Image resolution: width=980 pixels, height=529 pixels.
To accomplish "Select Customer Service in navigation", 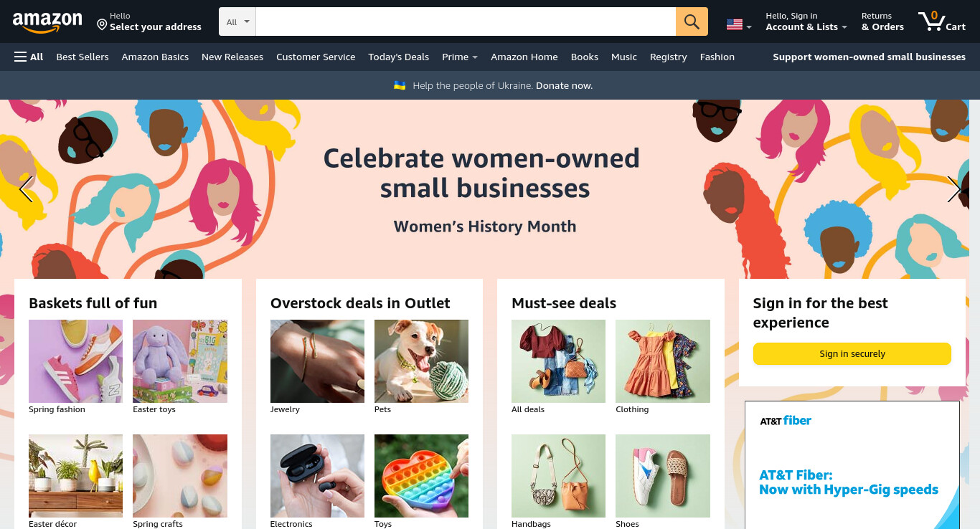I will (x=316, y=57).
